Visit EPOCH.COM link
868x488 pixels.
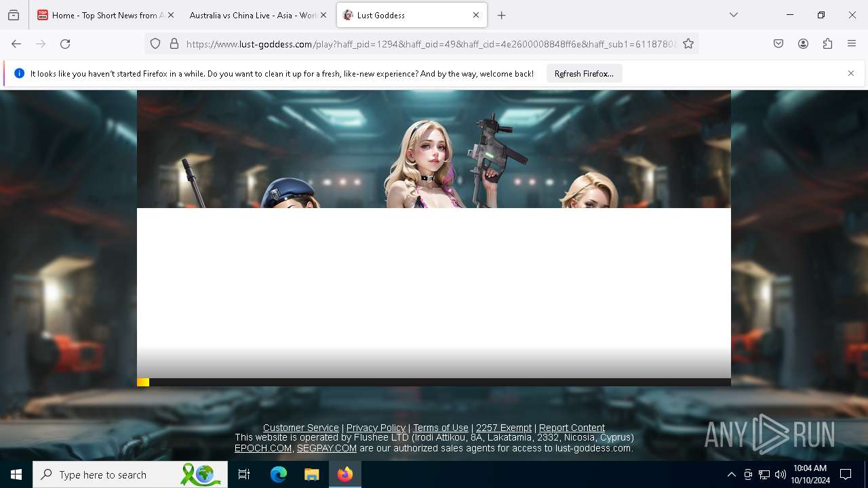pyautogui.click(x=263, y=448)
